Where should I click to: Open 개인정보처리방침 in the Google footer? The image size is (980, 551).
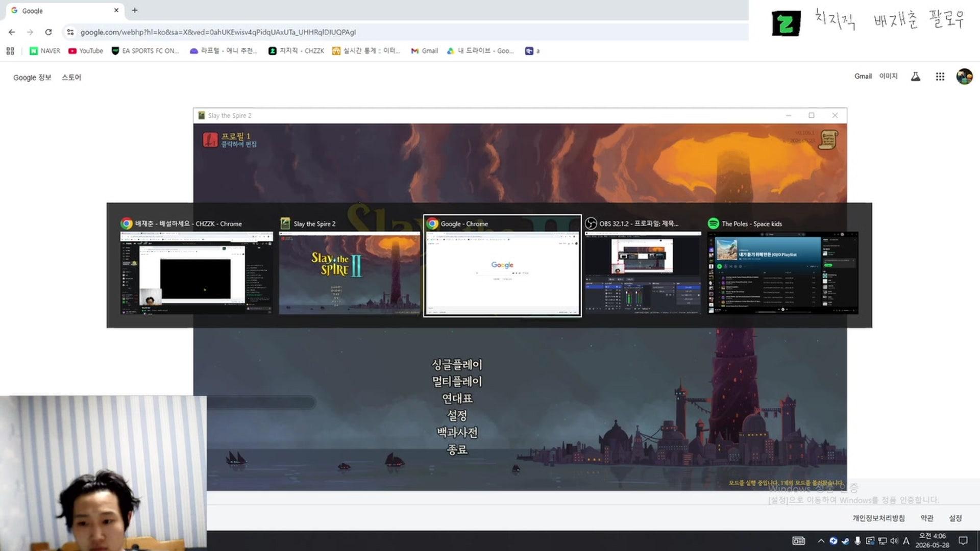pos(878,518)
